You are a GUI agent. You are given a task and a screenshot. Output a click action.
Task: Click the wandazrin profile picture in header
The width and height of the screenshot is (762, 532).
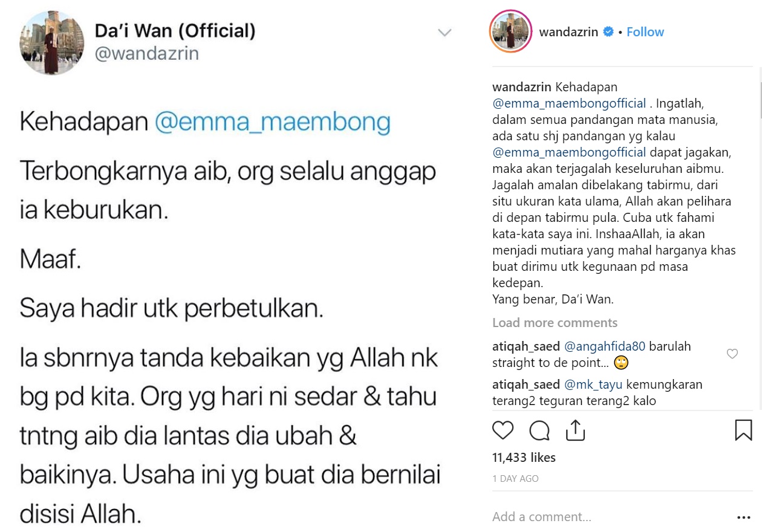(x=510, y=31)
